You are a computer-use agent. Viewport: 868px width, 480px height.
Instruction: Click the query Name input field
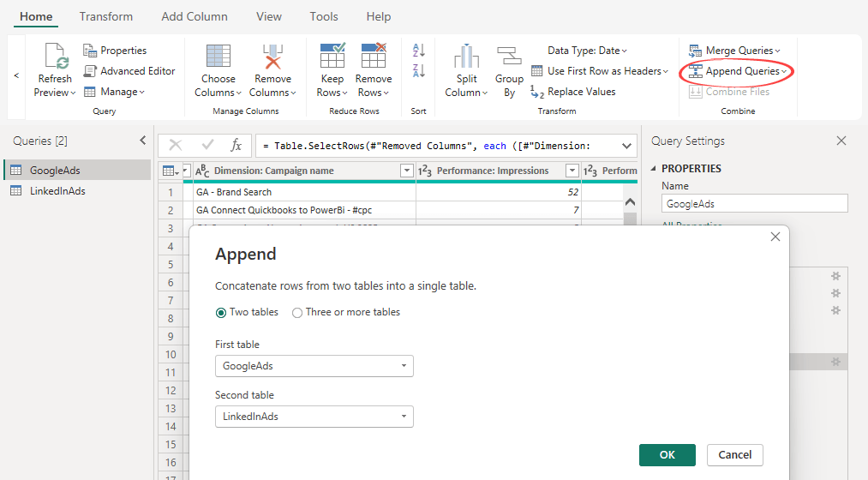click(x=755, y=204)
